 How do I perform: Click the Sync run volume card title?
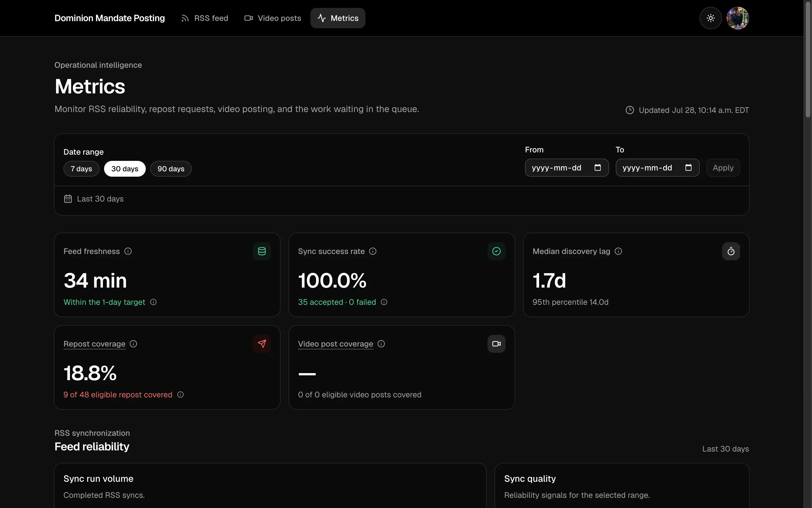coord(98,478)
